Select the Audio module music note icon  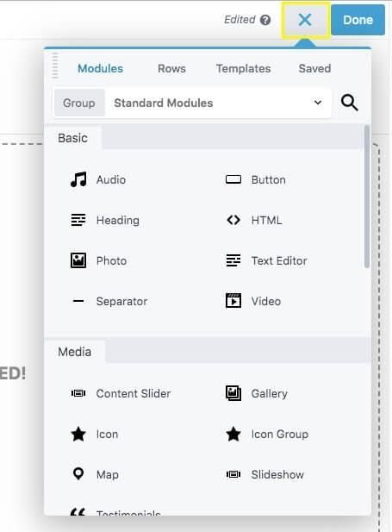[78, 179]
